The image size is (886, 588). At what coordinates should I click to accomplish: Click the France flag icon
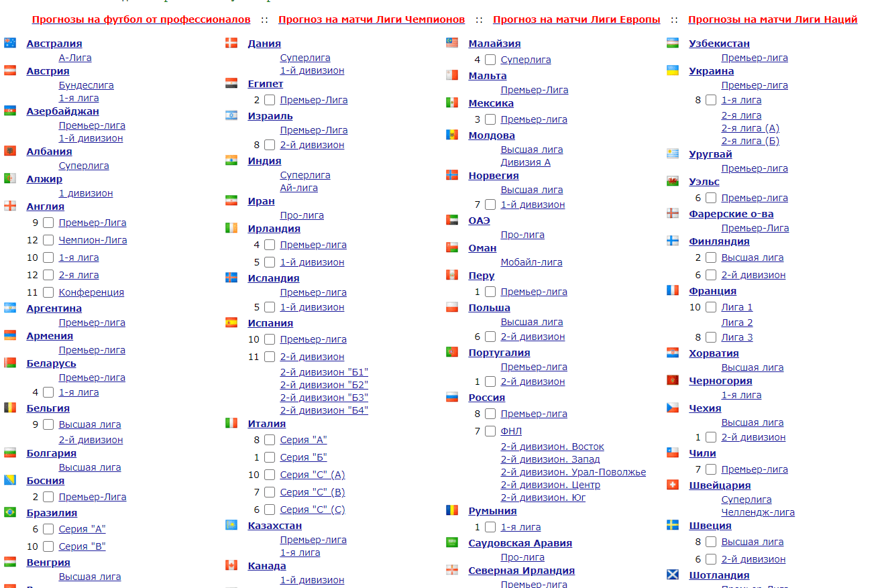[x=673, y=290]
